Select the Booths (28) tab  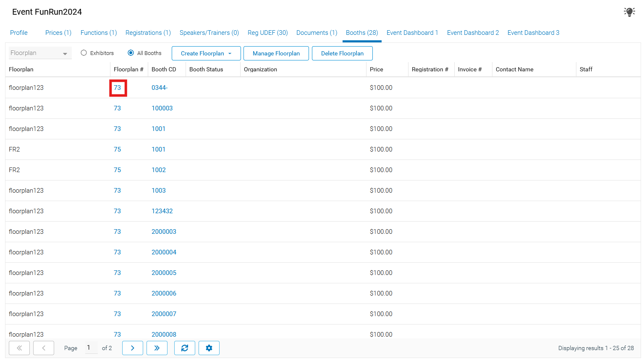362,33
